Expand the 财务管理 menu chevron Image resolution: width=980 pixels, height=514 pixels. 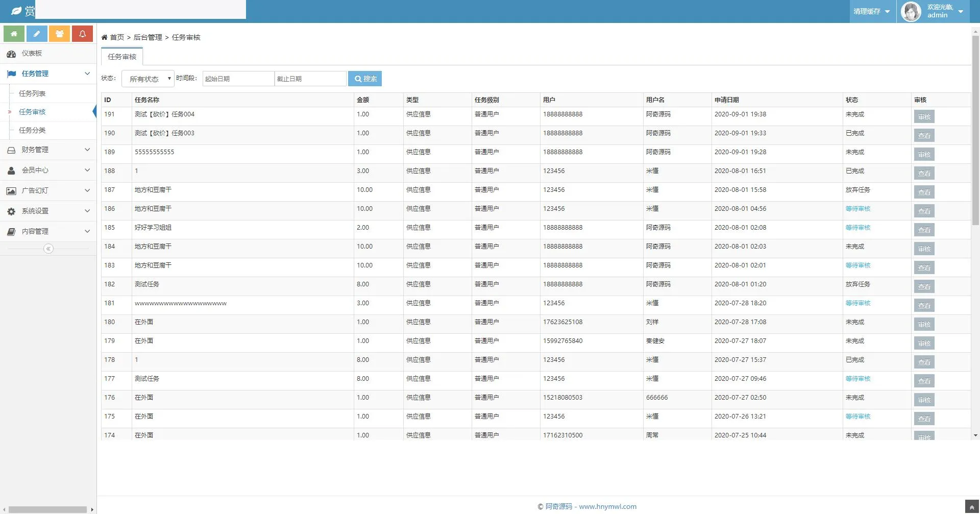click(x=87, y=150)
